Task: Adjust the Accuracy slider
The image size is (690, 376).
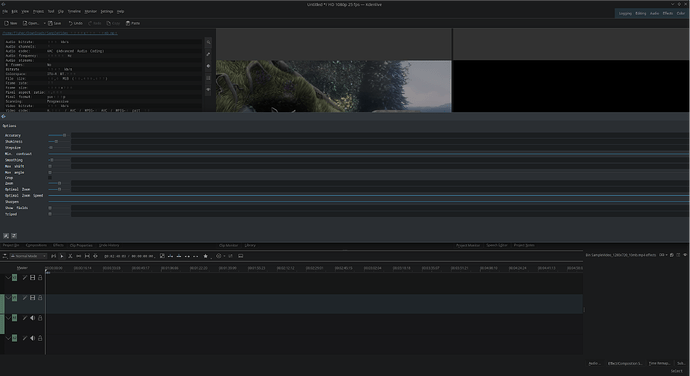Action: 57,136
